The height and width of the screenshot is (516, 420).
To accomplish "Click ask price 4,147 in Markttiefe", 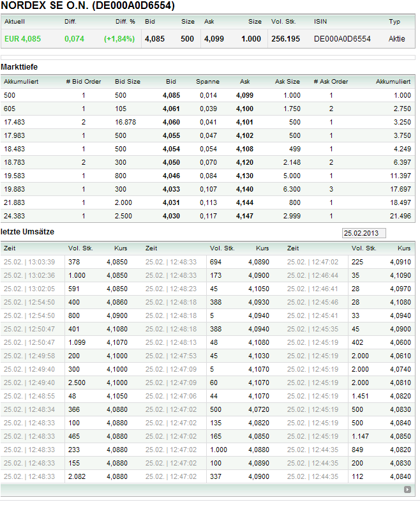I will (x=244, y=216).
